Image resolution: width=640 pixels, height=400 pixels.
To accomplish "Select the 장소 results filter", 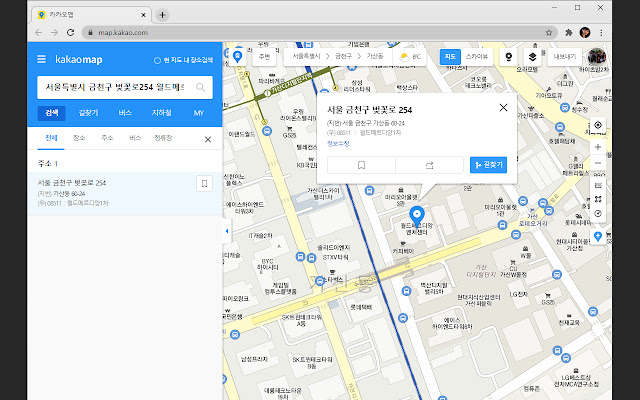I will coord(79,138).
